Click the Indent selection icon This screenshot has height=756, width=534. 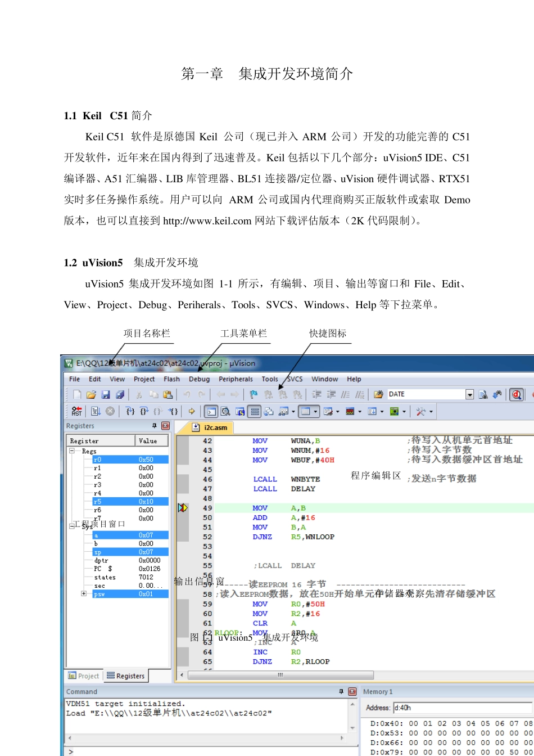point(317,394)
